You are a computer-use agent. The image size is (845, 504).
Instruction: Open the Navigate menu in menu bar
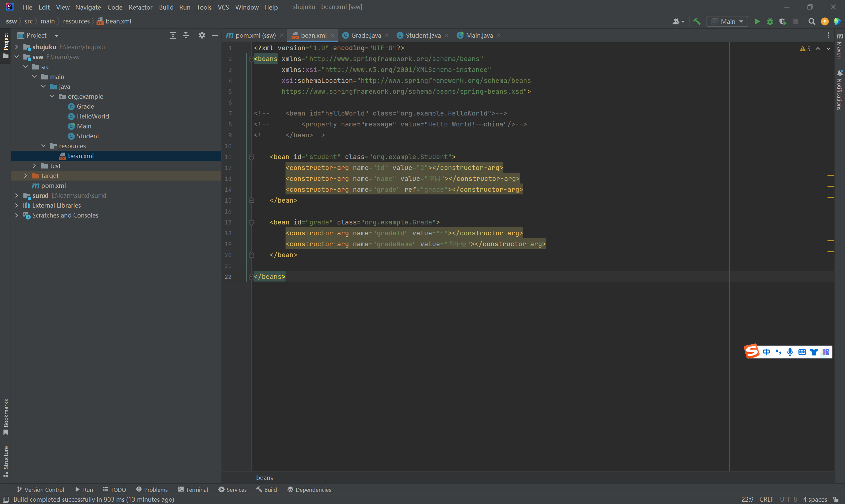(87, 7)
